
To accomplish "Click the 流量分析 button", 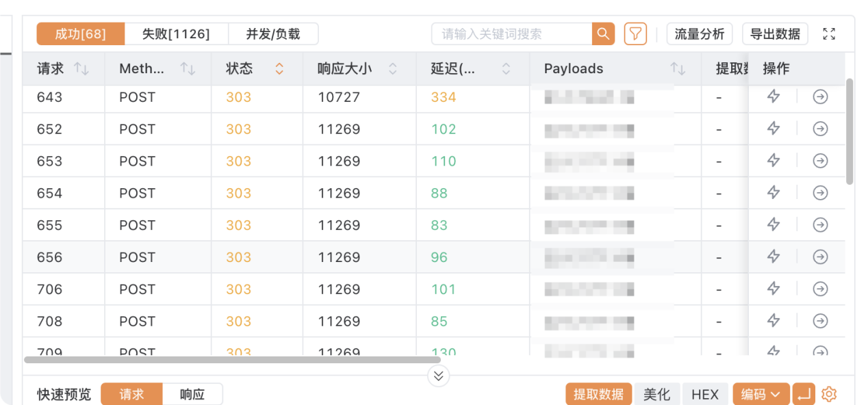I will pos(699,34).
